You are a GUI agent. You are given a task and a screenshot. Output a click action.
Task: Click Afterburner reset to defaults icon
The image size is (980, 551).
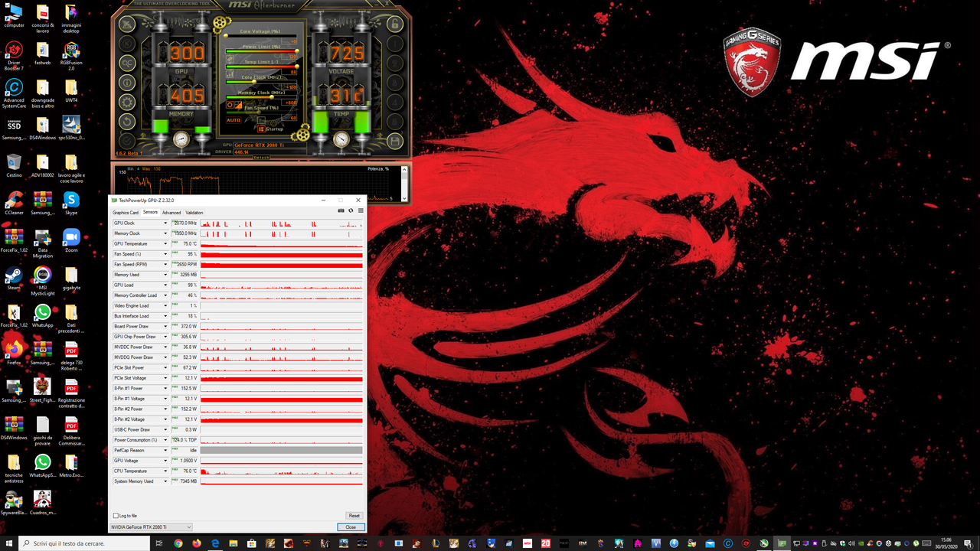[x=127, y=122]
